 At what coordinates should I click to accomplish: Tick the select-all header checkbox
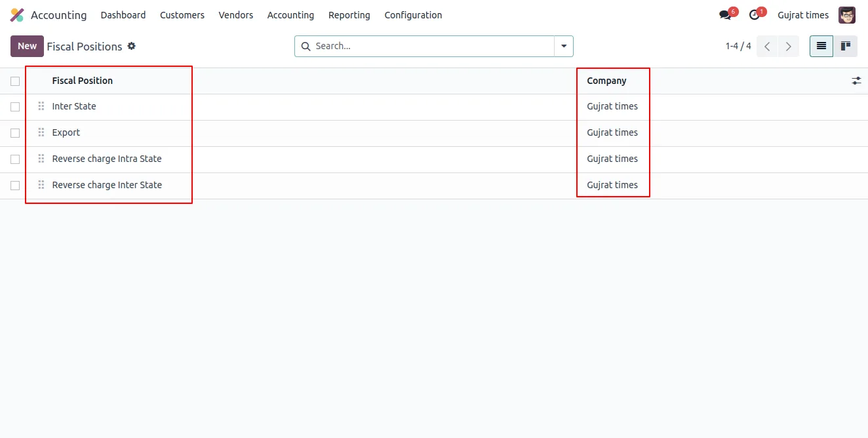coord(15,81)
